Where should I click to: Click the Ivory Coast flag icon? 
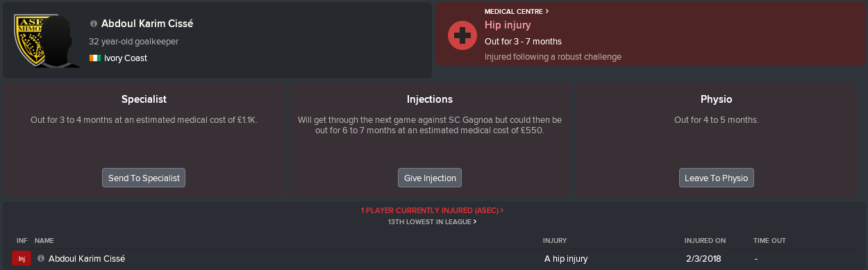click(x=95, y=58)
